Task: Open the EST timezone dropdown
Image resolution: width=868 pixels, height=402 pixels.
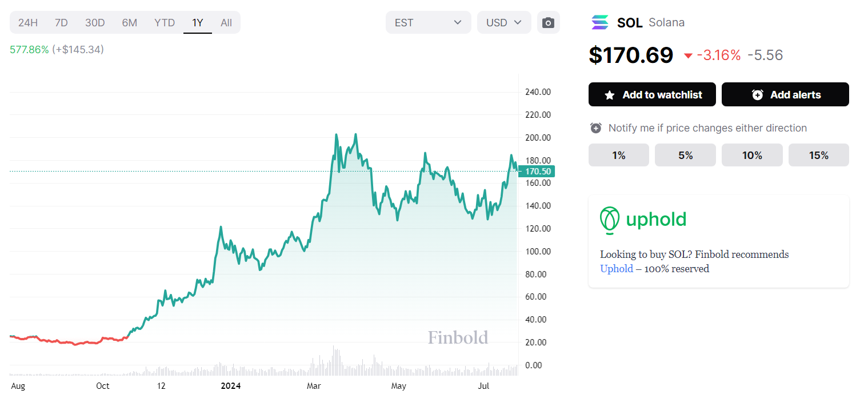Action: click(x=429, y=22)
